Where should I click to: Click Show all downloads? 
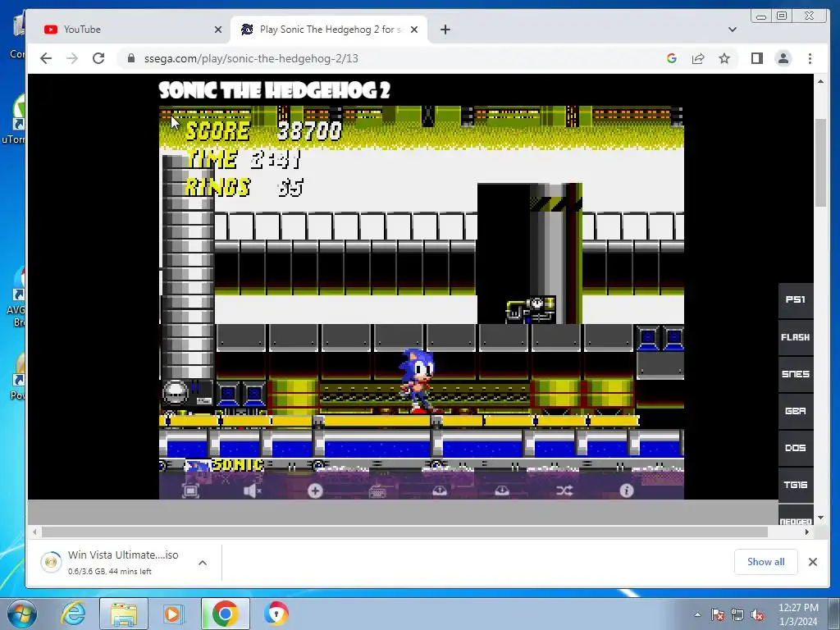(x=765, y=561)
